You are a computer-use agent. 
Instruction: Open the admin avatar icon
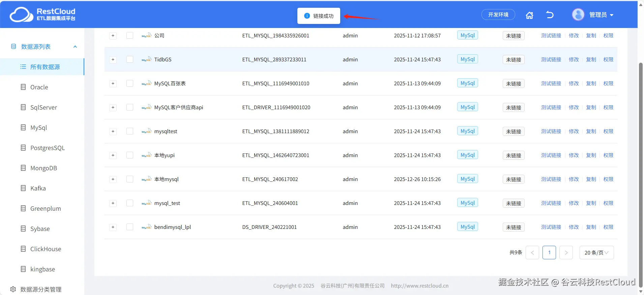[578, 14]
